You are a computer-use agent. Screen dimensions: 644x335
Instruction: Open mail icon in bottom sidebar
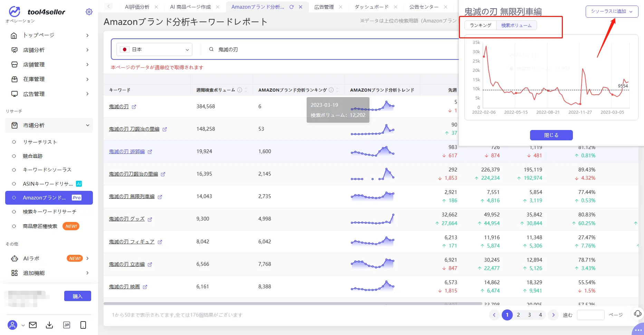33,325
